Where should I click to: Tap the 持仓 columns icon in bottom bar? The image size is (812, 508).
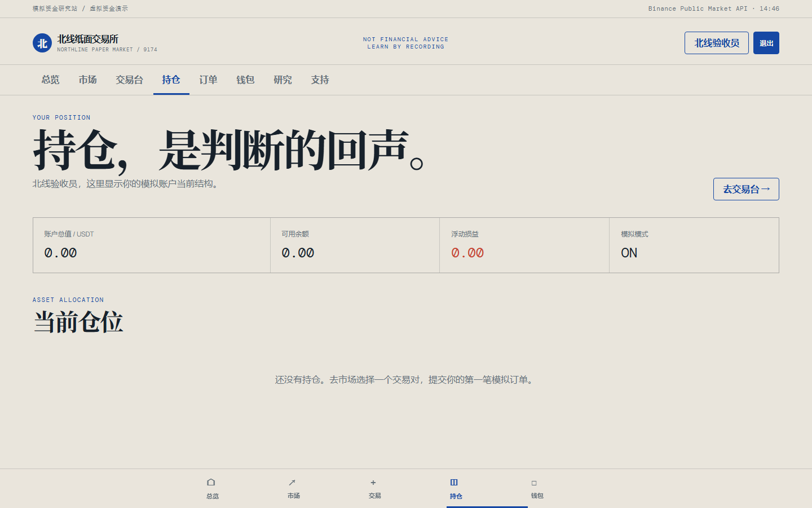[x=454, y=483]
